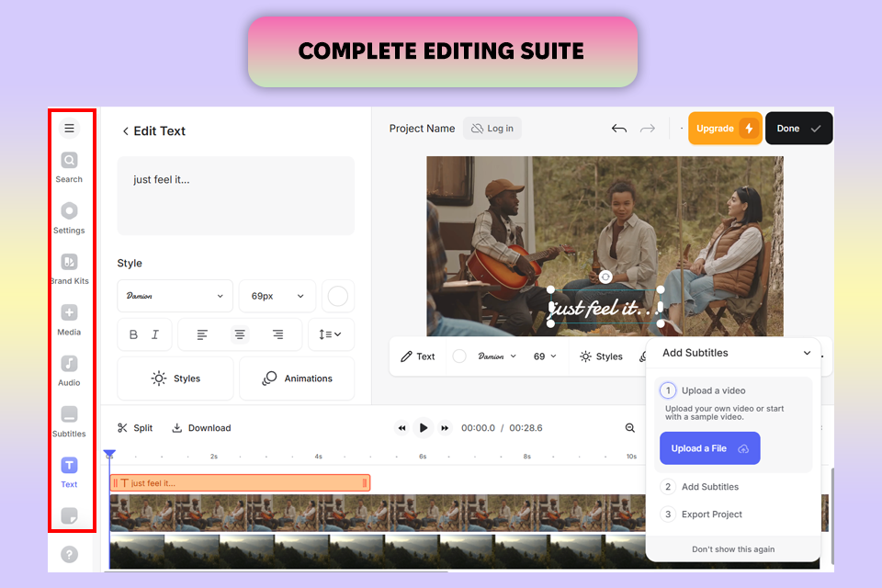
Task: Collapse the Add Subtitles panel
Action: click(807, 354)
